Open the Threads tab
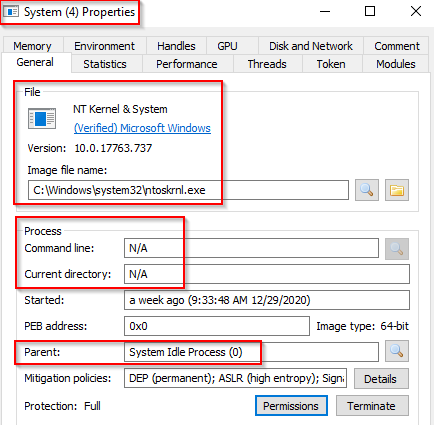This screenshot has height=425, width=434. [x=267, y=64]
